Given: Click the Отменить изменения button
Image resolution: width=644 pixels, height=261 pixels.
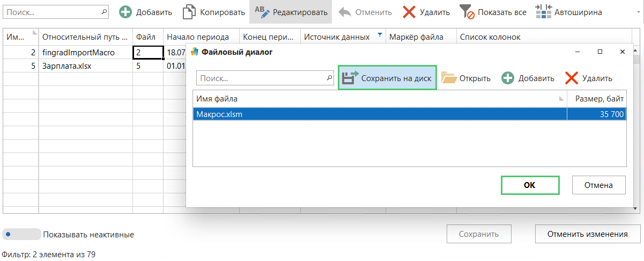Looking at the screenshot, I should click(x=587, y=234).
